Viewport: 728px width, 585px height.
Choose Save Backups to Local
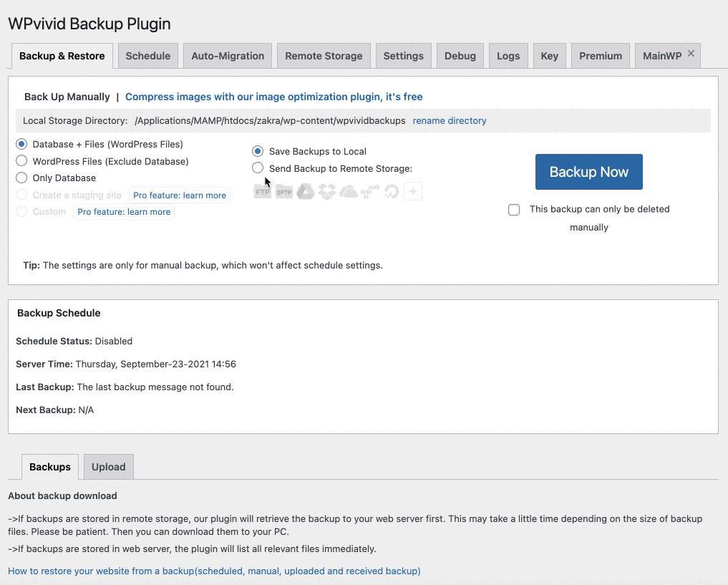(x=258, y=151)
